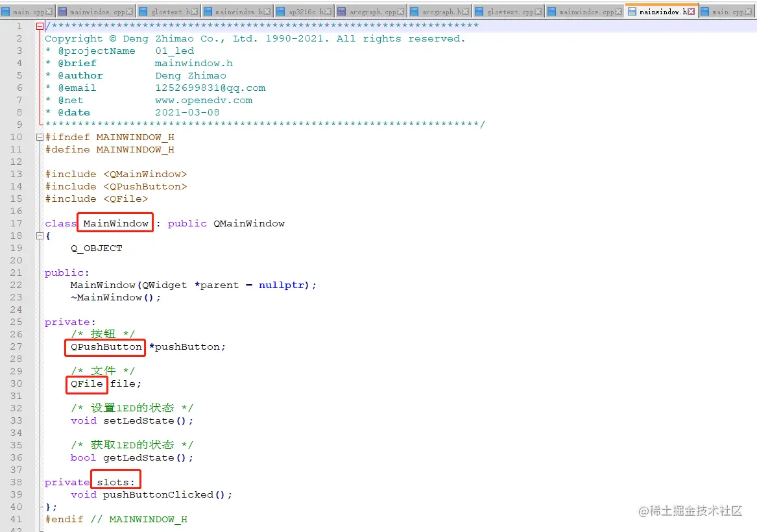The image size is (757, 532).
Task: Place cursor on #include <QPushButton>
Action: click(x=116, y=186)
